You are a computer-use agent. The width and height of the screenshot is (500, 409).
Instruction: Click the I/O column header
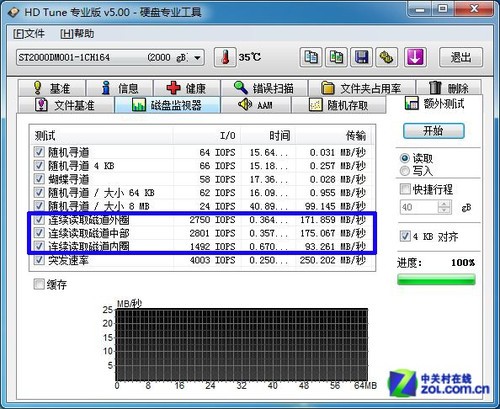tap(207, 135)
